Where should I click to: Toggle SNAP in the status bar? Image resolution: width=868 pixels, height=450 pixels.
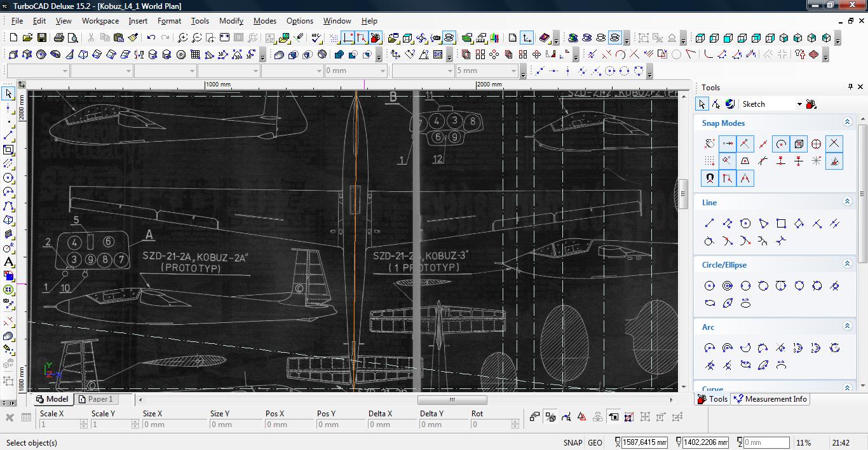pos(573,443)
